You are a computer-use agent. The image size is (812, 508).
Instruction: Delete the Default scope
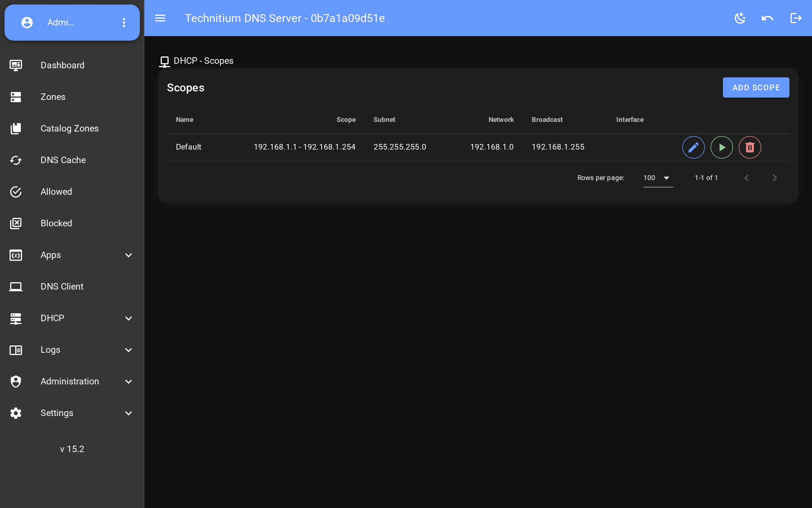pyautogui.click(x=750, y=147)
